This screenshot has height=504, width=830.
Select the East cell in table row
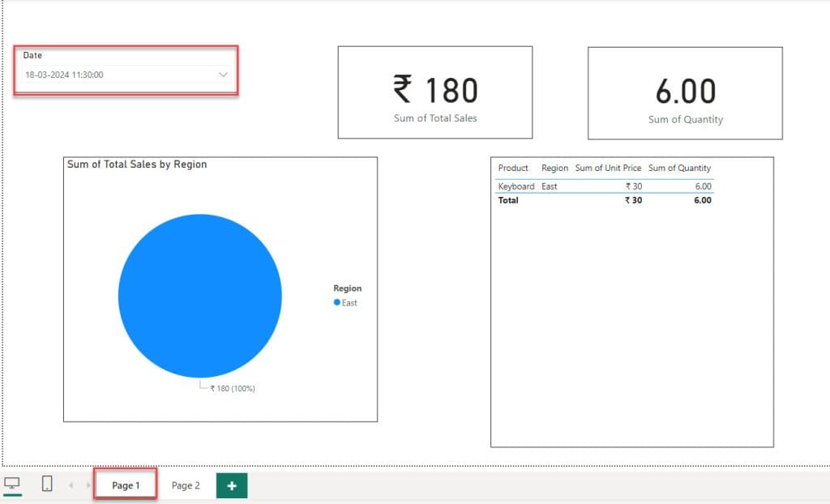click(549, 186)
